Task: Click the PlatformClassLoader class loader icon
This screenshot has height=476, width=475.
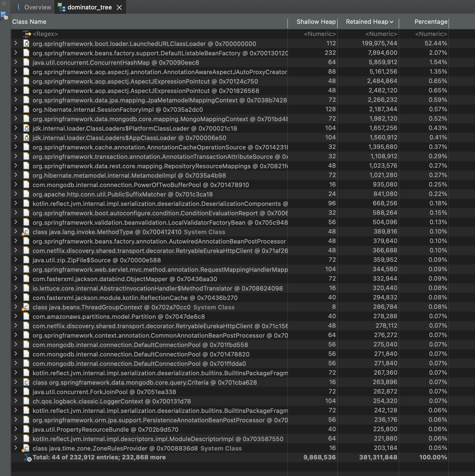Action: pyautogui.click(x=26, y=128)
